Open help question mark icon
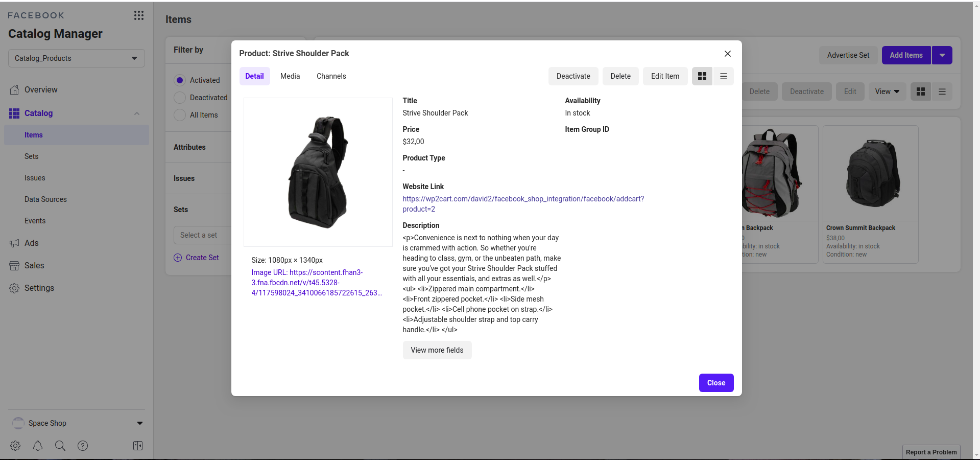 [x=83, y=446]
